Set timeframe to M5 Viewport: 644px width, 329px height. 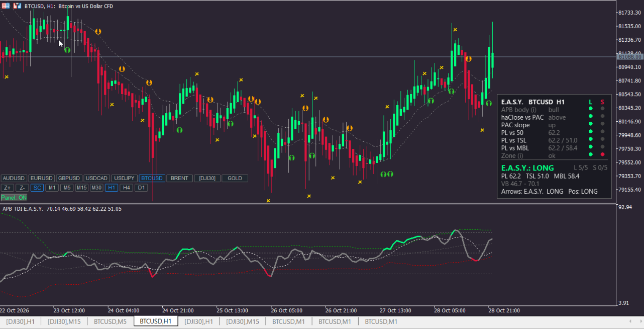point(67,188)
